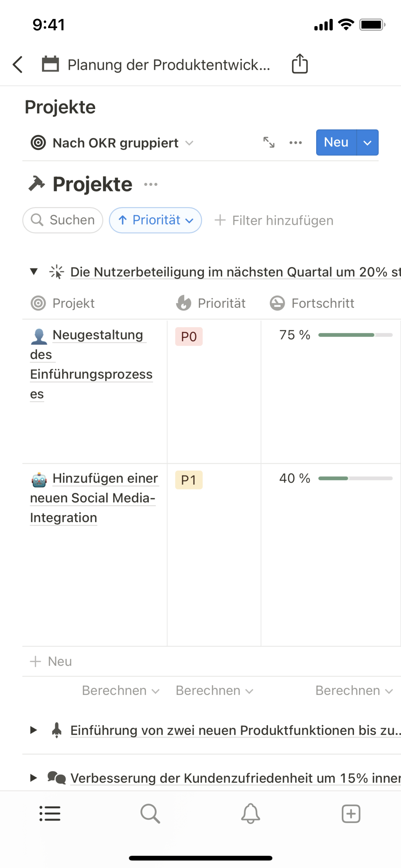Tap the create new page plus icon
401x868 pixels.
[351, 813]
